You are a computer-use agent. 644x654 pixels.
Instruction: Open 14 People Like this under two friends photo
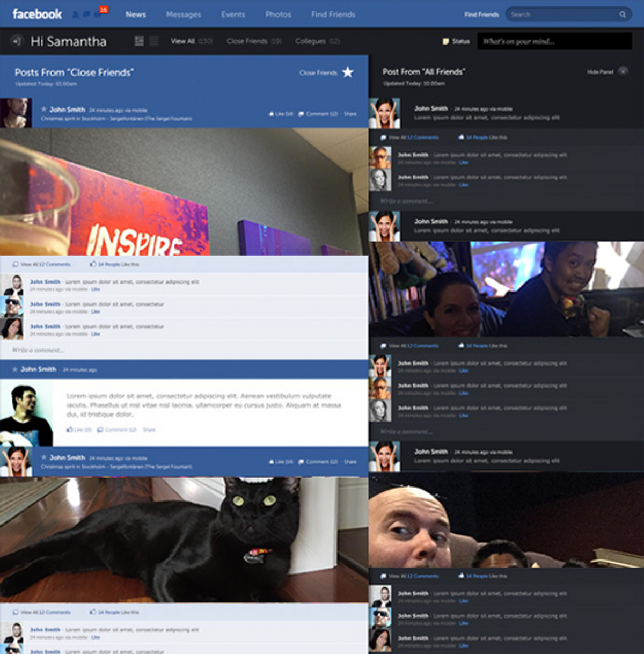482,346
